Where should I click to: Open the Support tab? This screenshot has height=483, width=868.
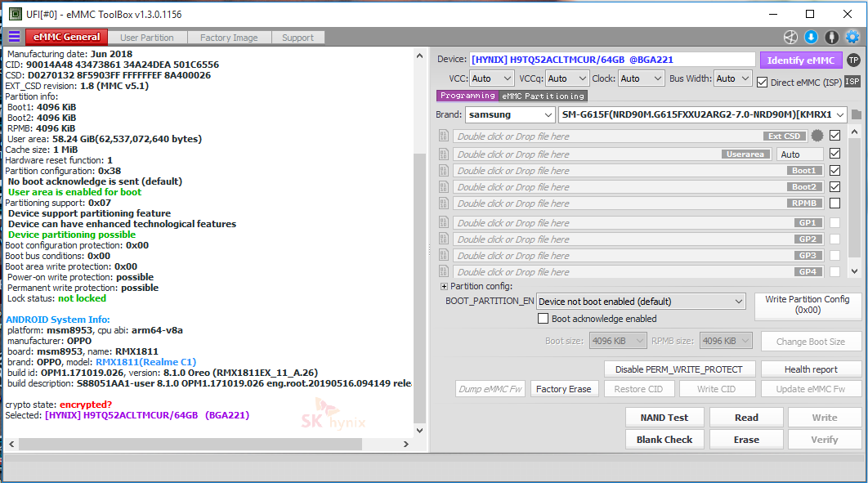tap(298, 38)
